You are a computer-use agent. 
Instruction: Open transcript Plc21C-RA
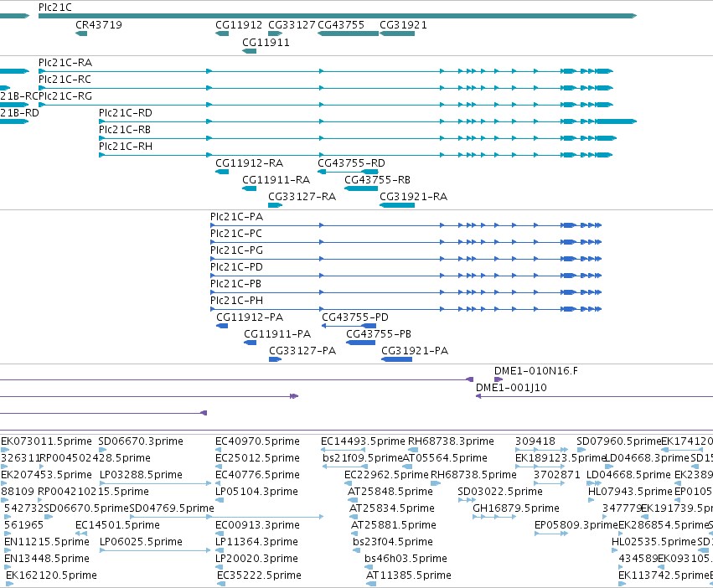coord(65,62)
